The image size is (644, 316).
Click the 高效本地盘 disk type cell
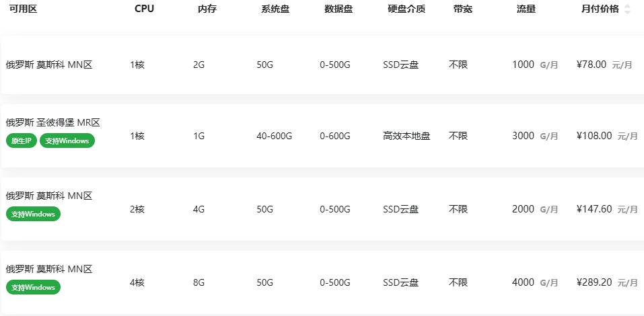(406, 136)
